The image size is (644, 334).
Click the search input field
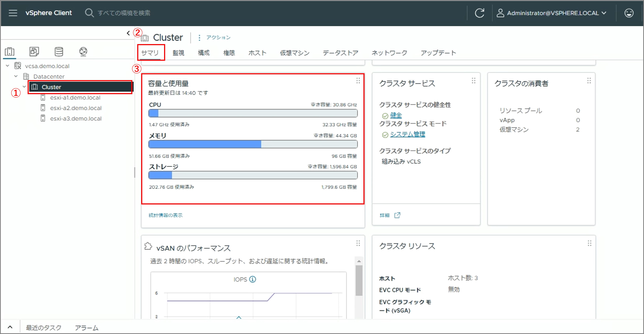click(124, 13)
